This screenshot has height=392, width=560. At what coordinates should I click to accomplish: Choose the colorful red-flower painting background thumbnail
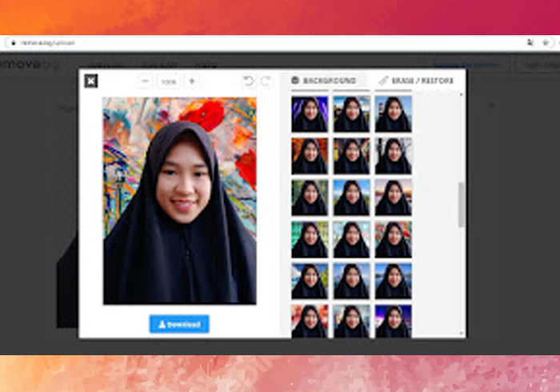(394, 239)
